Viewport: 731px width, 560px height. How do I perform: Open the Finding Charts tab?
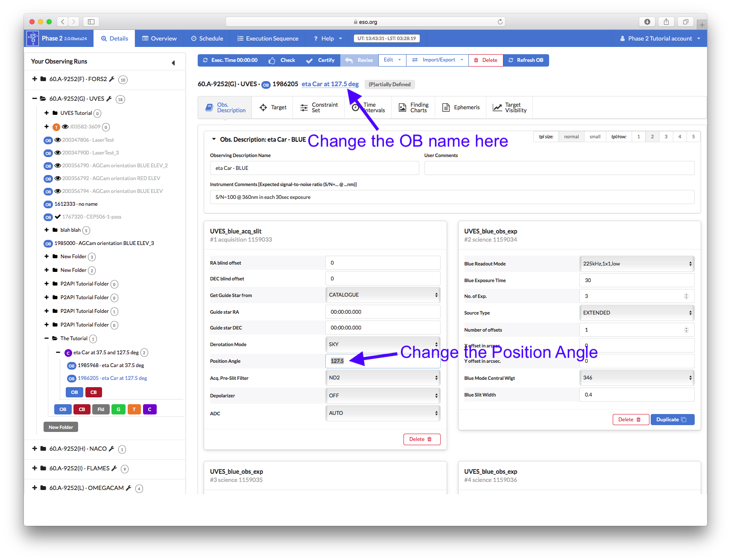click(413, 108)
